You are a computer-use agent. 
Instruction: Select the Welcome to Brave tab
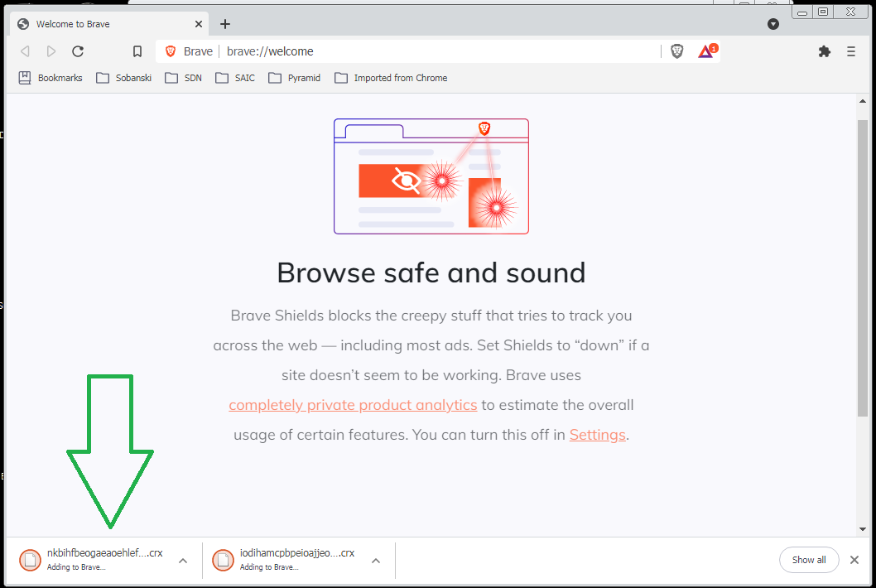point(109,24)
